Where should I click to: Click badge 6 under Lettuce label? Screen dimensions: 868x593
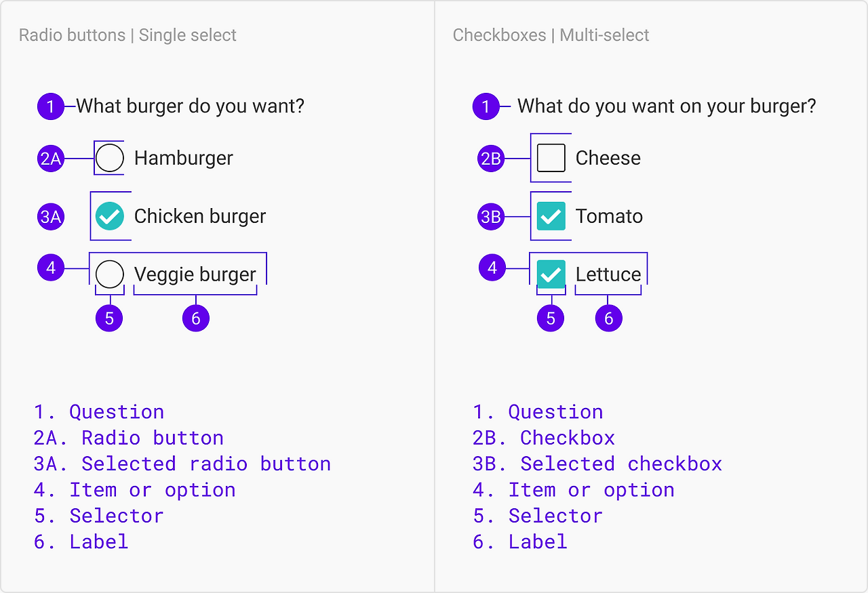click(608, 318)
